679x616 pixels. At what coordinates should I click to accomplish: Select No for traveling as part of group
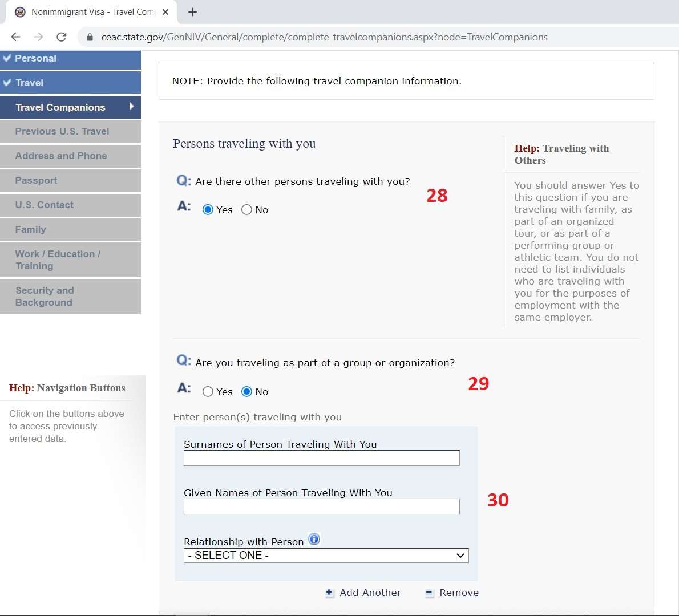[x=246, y=392]
